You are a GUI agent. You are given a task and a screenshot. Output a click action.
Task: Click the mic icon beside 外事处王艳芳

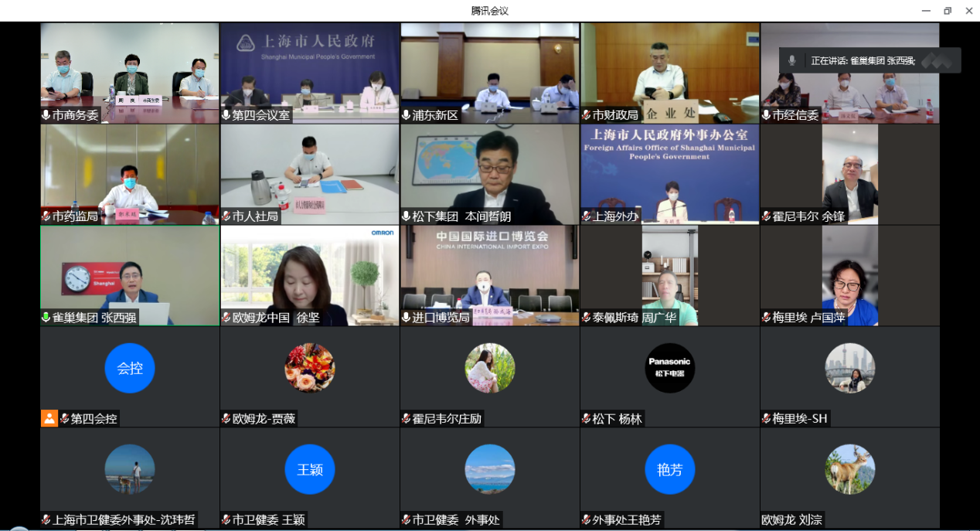tap(587, 520)
